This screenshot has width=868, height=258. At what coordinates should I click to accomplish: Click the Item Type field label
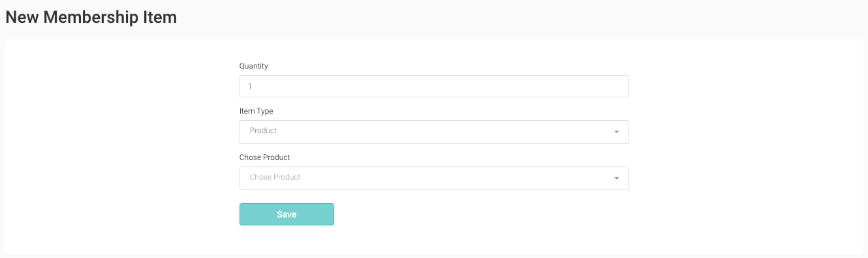point(256,111)
